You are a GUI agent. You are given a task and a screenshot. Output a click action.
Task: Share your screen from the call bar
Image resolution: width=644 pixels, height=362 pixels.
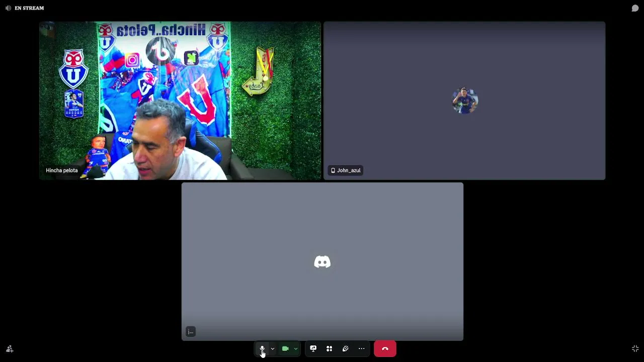[313, 348]
